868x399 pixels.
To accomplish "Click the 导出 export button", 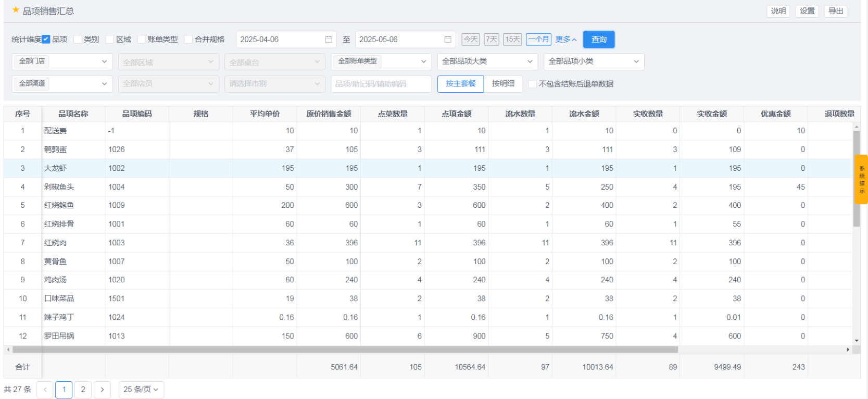I will click(x=836, y=11).
